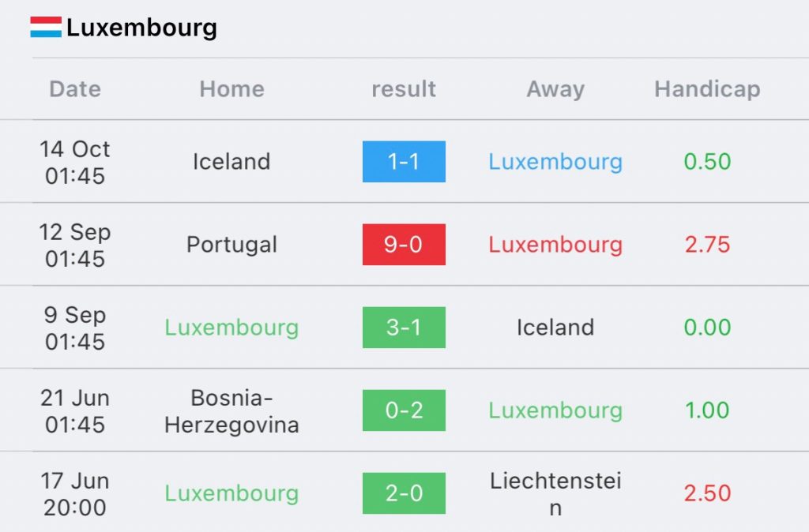Open the blue 1-1 result badge
Image resolution: width=809 pixels, height=532 pixels.
pyautogui.click(x=404, y=162)
